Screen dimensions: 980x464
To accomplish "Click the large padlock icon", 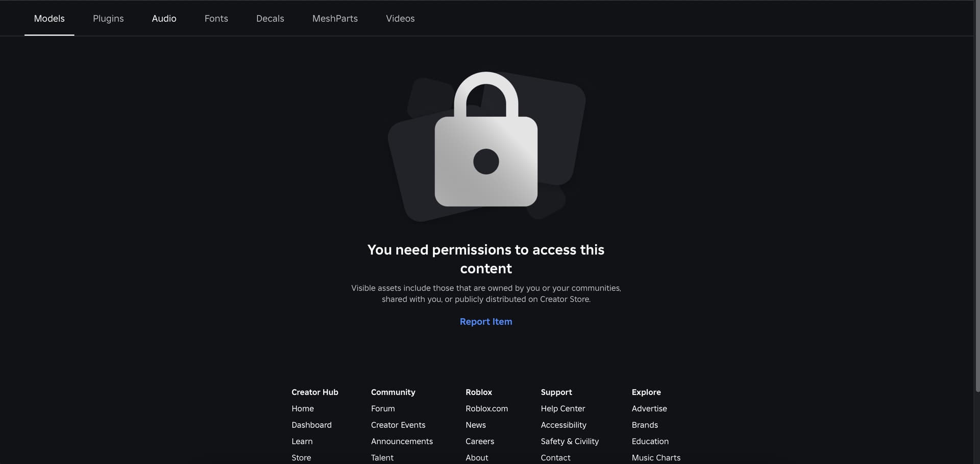I will (486, 139).
